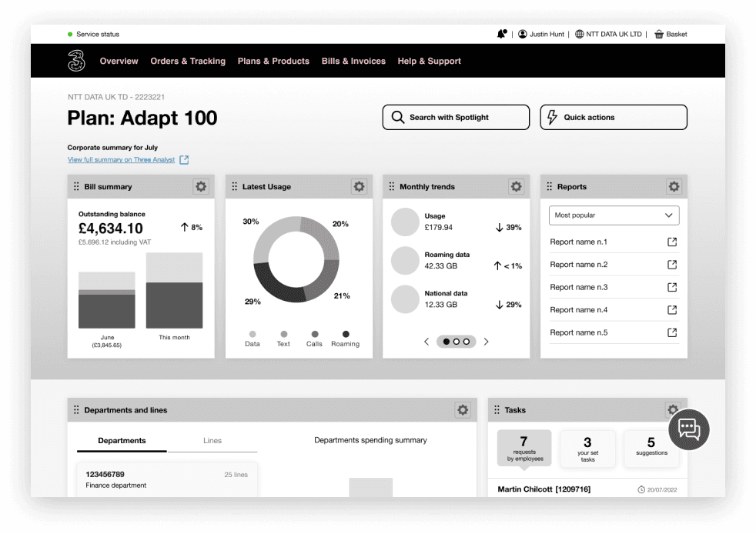Open Report name n.1 external icon
The width and height of the screenshot is (756, 534).
[672, 242]
